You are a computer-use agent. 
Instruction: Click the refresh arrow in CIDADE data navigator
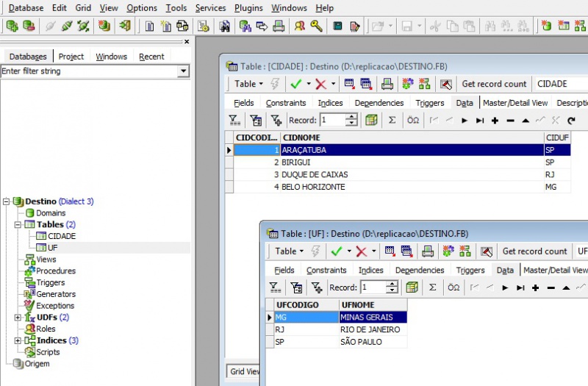pos(571,120)
